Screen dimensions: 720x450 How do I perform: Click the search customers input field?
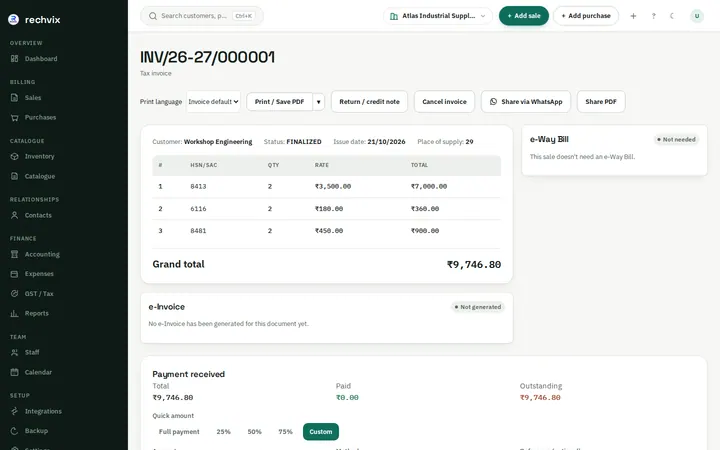(202, 16)
